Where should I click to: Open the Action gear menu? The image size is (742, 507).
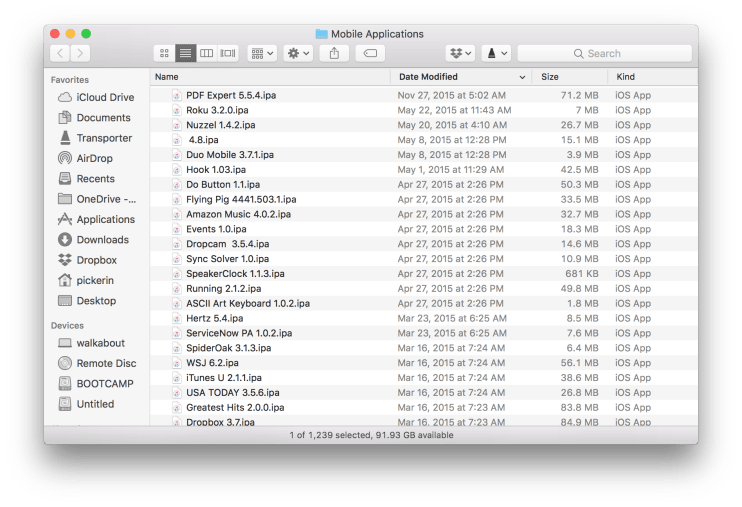(298, 53)
